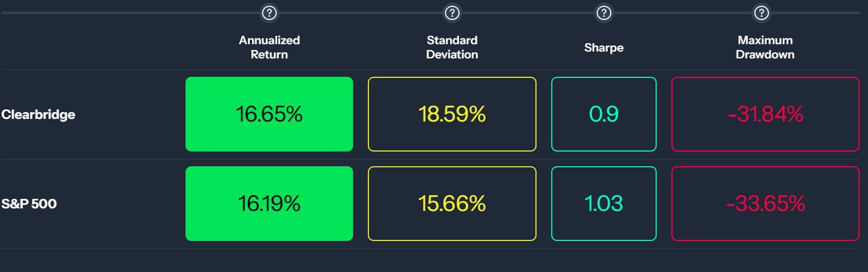Select the Clearbridge row label

(x=38, y=115)
